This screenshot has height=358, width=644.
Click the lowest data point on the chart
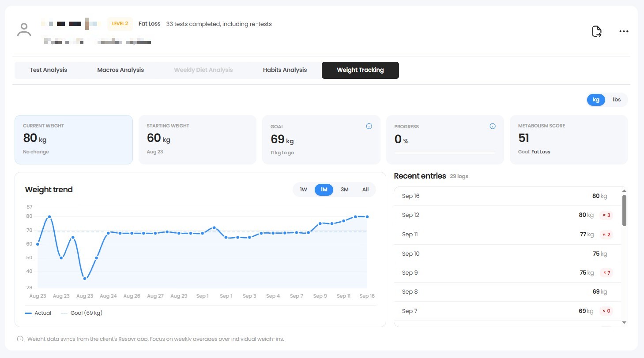click(85, 279)
